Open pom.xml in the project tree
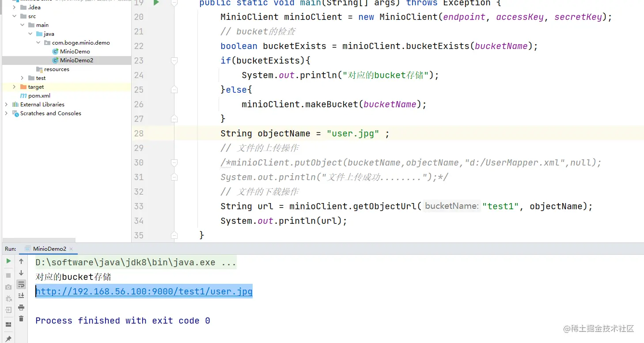The width and height of the screenshot is (644, 343). (39, 96)
